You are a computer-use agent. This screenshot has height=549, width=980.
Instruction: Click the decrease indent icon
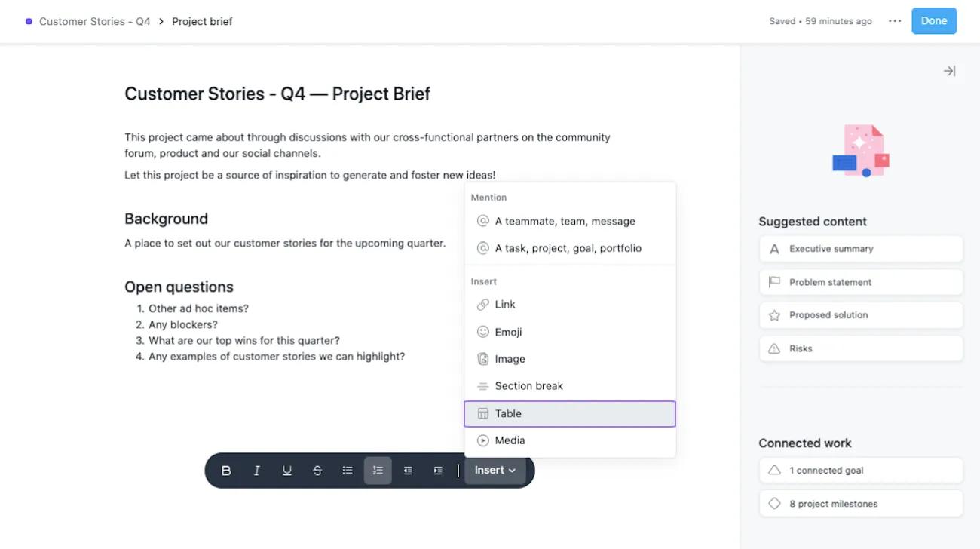(408, 470)
